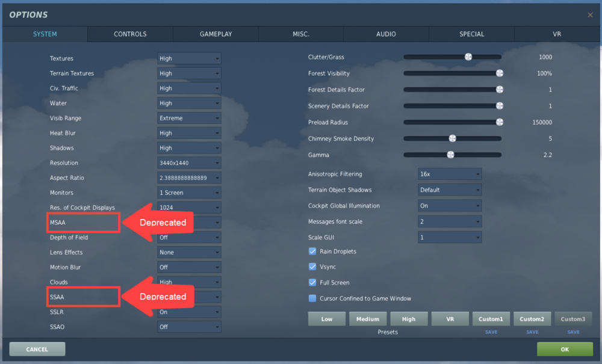
Task: Click SAVE under Custom2
Action: click(532, 332)
